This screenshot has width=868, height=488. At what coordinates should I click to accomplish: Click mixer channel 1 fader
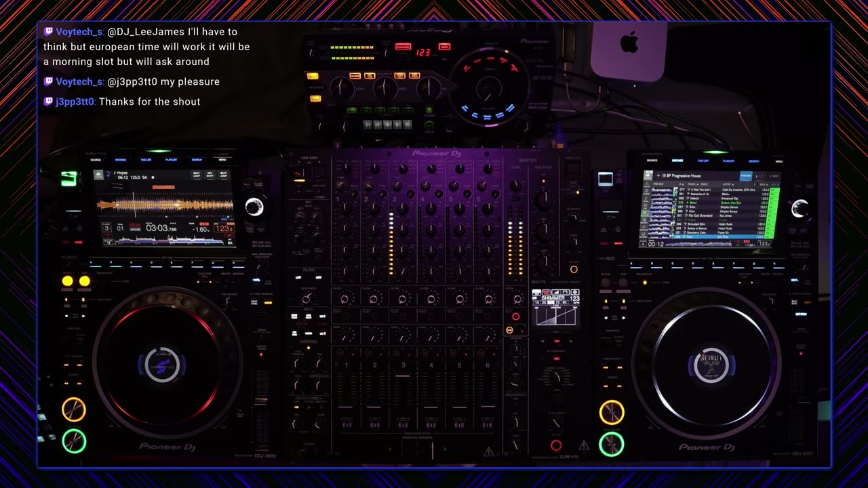(345, 407)
